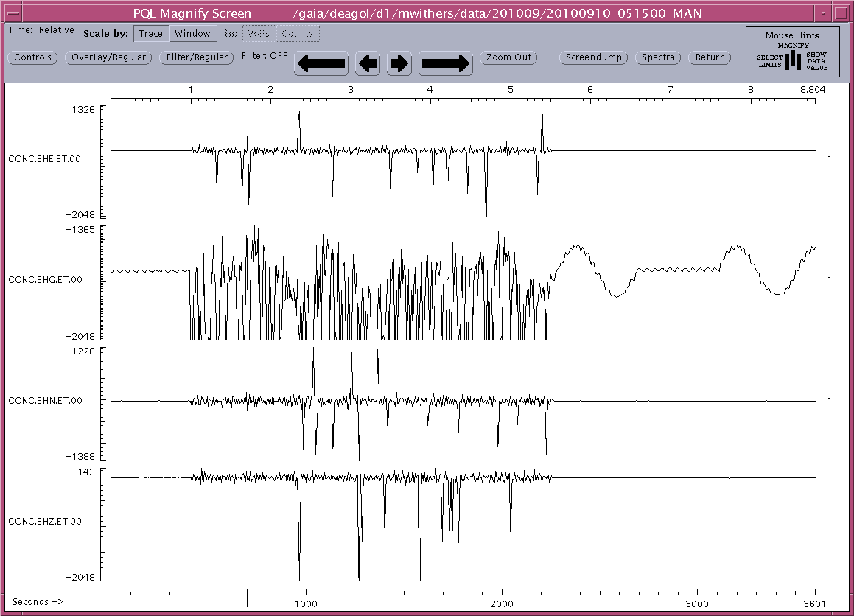
Task: Click the Time: Relative label
Action: pyautogui.click(x=41, y=30)
